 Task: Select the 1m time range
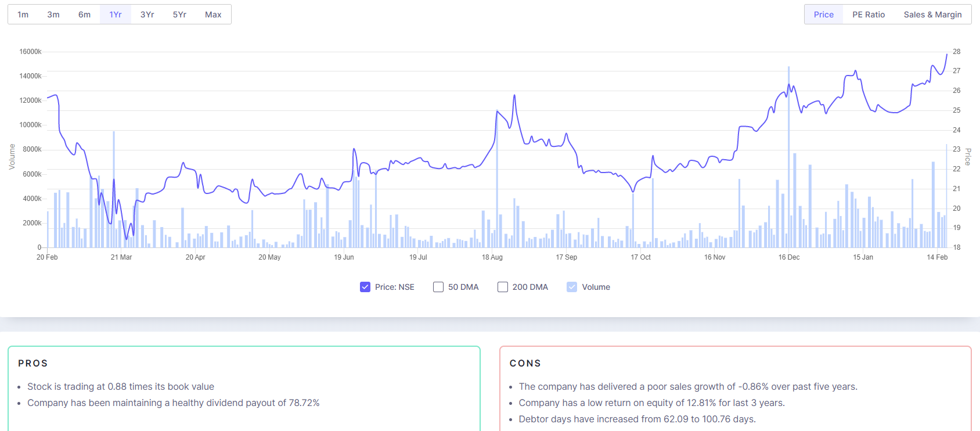coord(23,15)
